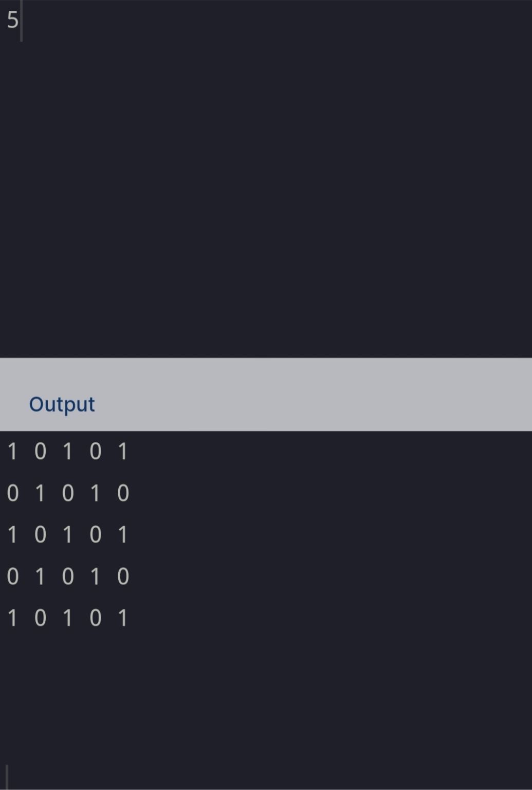Click the input field containing 5
Image resolution: width=532 pixels, height=790 pixels.
click(266, 179)
